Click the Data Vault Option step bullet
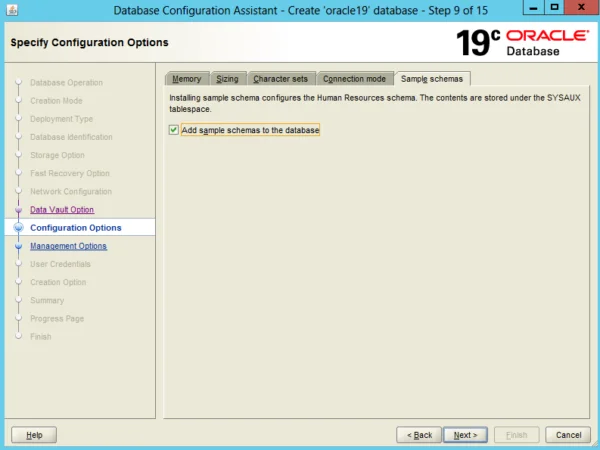The height and width of the screenshot is (450, 600). (18, 210)
